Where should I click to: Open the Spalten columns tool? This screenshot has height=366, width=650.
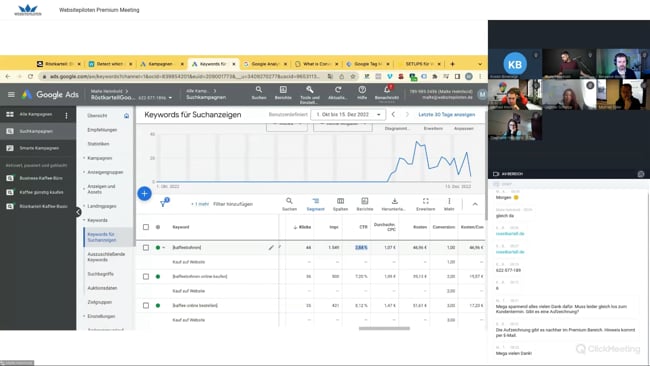point(340,204)
